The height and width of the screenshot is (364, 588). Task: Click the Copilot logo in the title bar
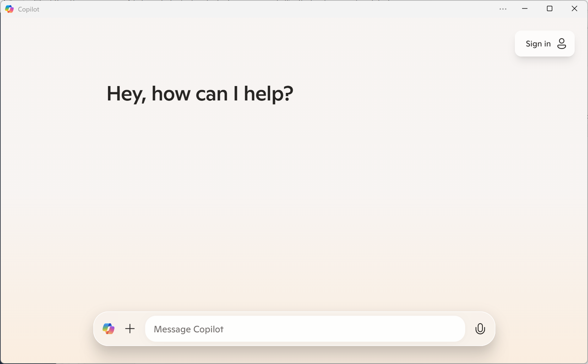[x=9, y=9]
